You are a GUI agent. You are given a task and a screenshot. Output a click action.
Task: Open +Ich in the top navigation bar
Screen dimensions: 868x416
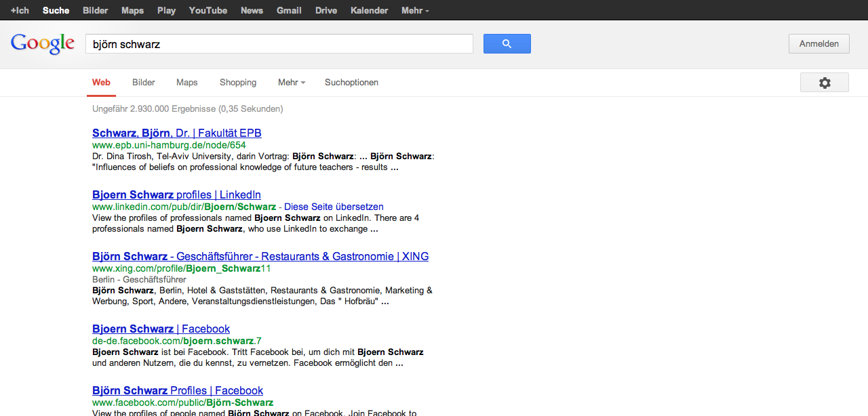pyautogui.click(x=20, y=10)
